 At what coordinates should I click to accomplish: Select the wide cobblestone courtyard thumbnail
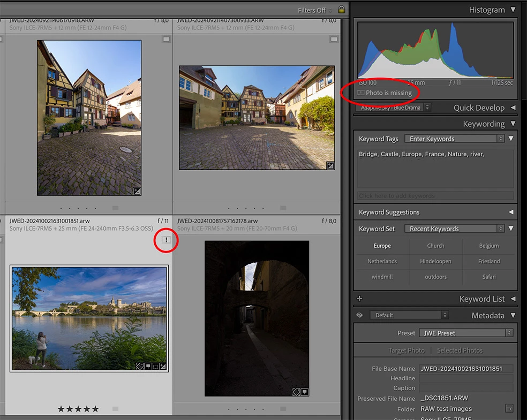pyautogui.click(x=257, y=118)
